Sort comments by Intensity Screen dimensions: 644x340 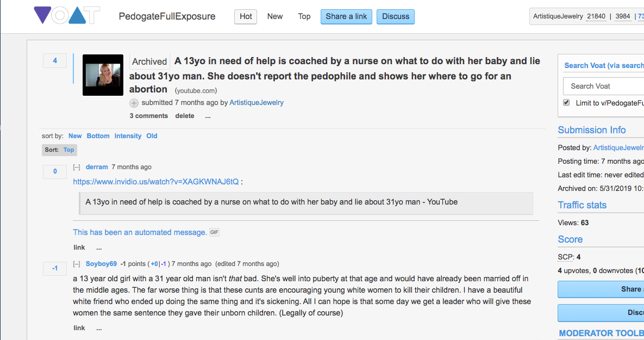[x=128, y=136]
